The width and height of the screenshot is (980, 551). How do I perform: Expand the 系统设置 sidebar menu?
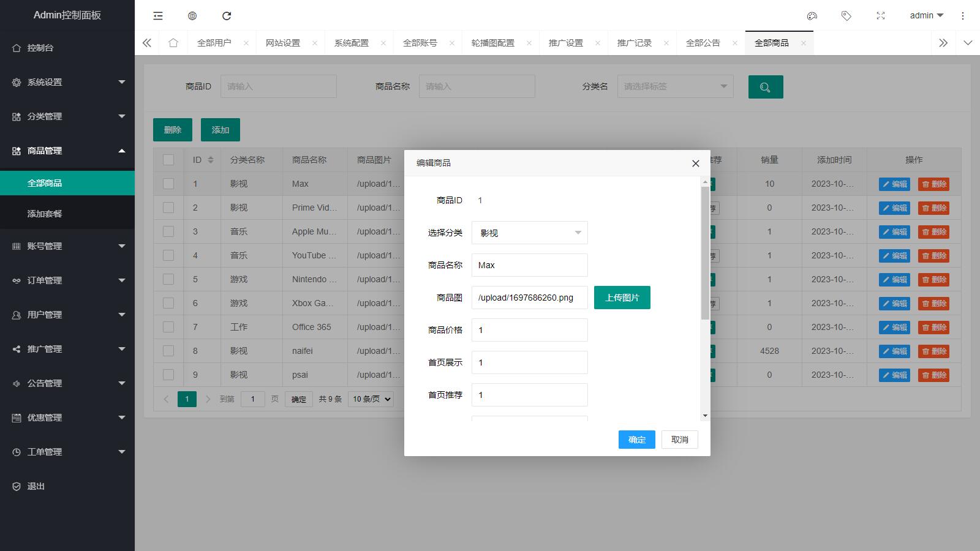click(x=67, y=82)
